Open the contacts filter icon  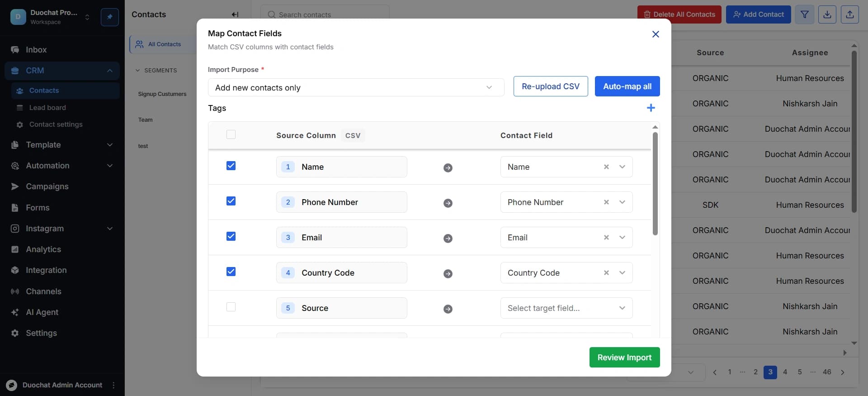[805, 14]
